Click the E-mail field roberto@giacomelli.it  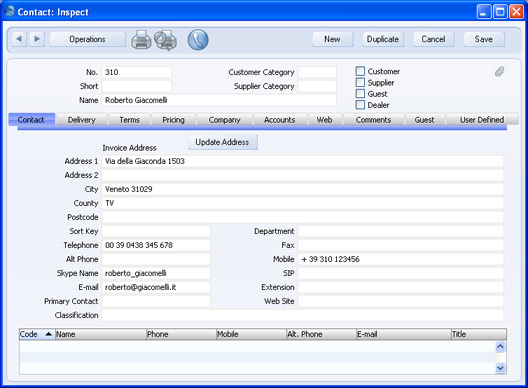(x=156, y=287)
